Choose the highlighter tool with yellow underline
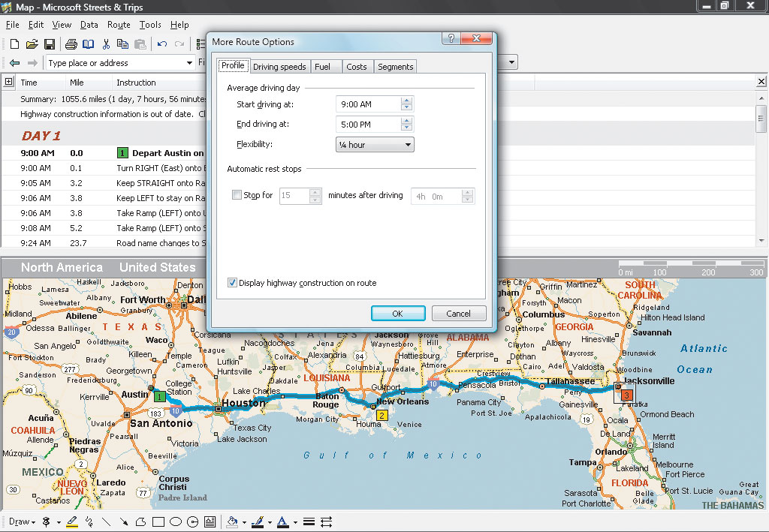The image size is (769, 532). click(72, 521)
